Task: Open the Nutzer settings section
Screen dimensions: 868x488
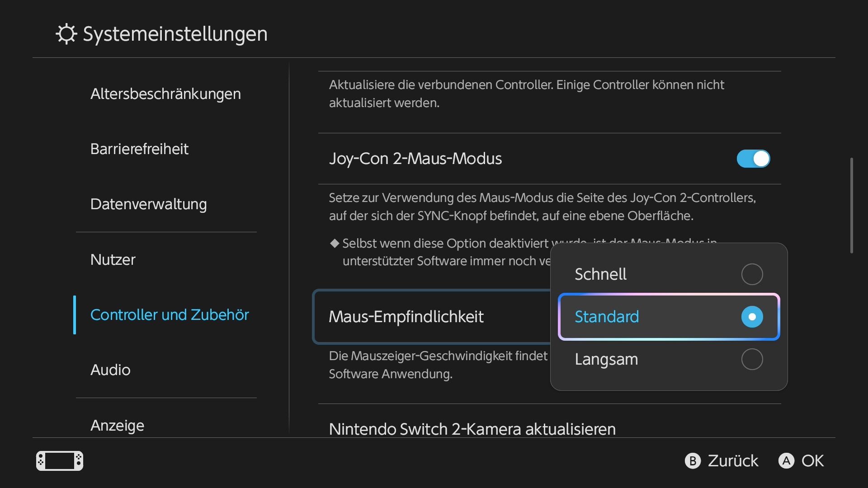Action: pyautogui.click(x=113, y=260)
